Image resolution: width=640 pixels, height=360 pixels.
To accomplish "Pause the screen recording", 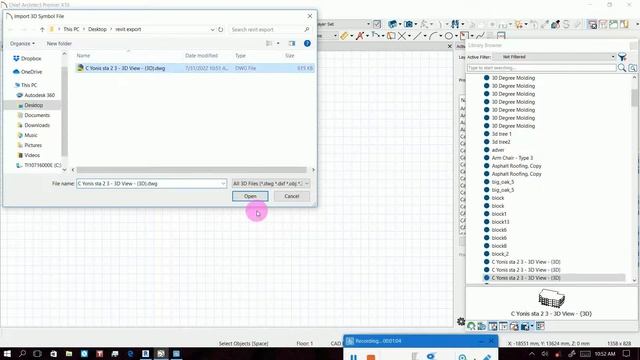I will coord(353,357).
